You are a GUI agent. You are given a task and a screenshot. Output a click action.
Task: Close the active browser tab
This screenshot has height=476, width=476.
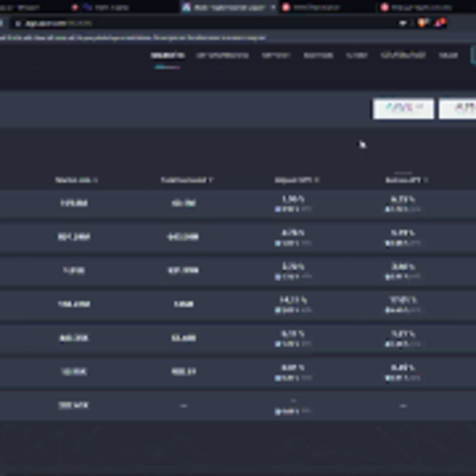point(273,7)
